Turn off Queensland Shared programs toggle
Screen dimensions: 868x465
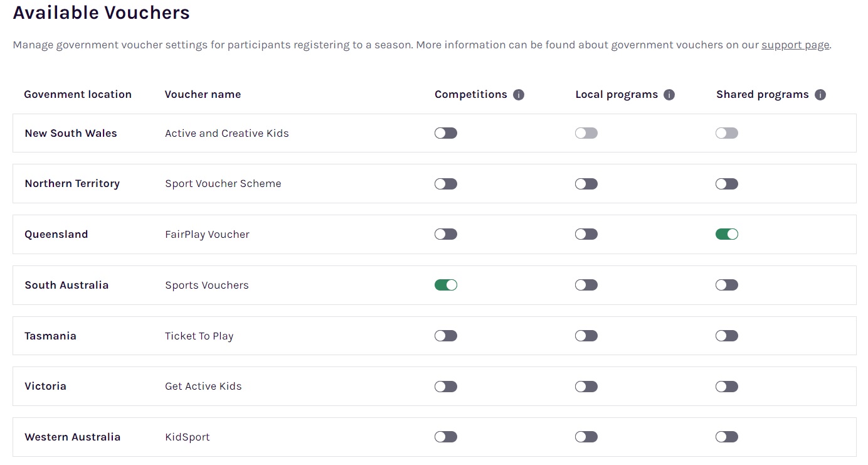click(x=727, y=234)
